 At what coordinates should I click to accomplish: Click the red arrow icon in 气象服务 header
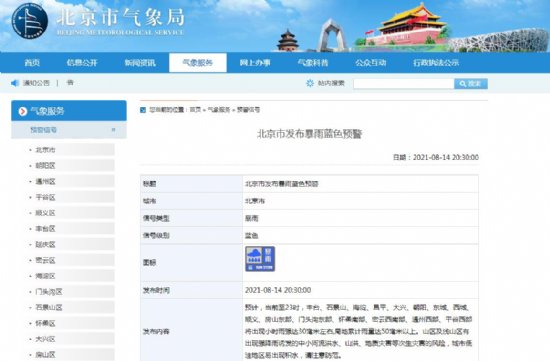click(x=23, y=111)
